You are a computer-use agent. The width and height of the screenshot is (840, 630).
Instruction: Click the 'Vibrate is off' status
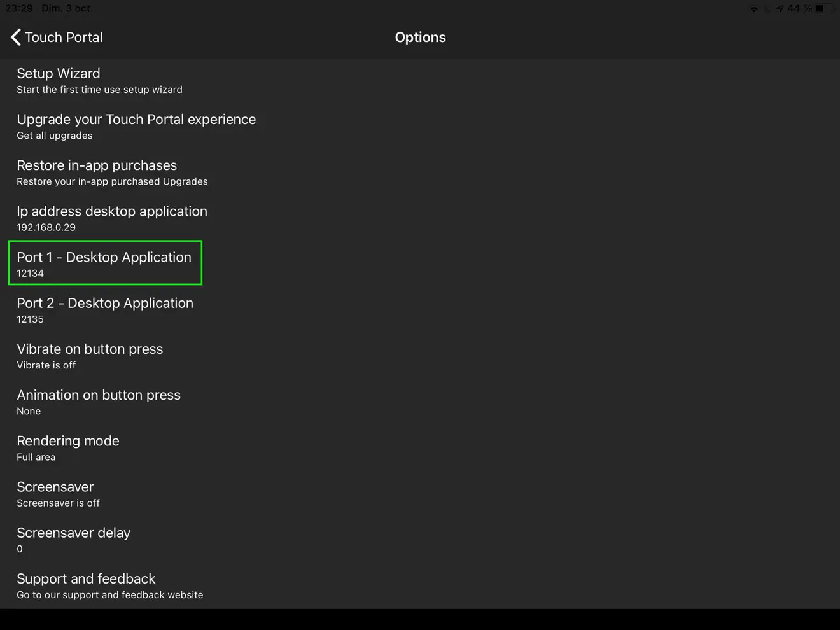point(46,365)
